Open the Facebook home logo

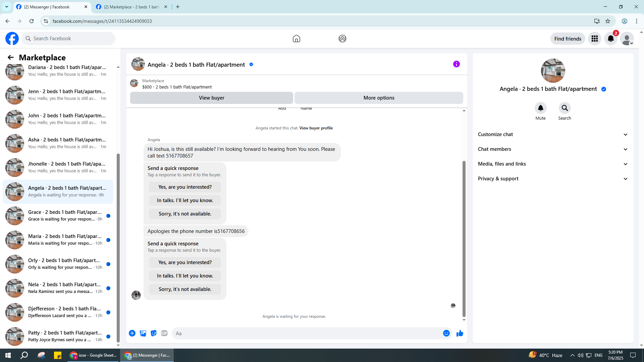coord(12,39)
